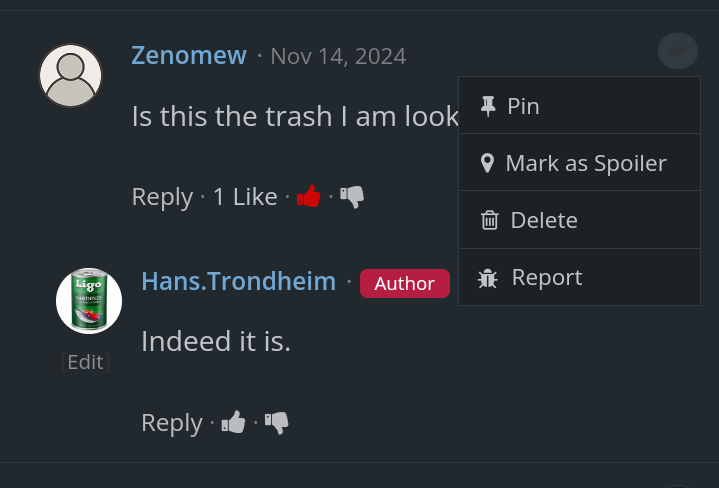Choose Mark as Spoiler in the menu
Screen dimensions: 719x488
(585, 163)
